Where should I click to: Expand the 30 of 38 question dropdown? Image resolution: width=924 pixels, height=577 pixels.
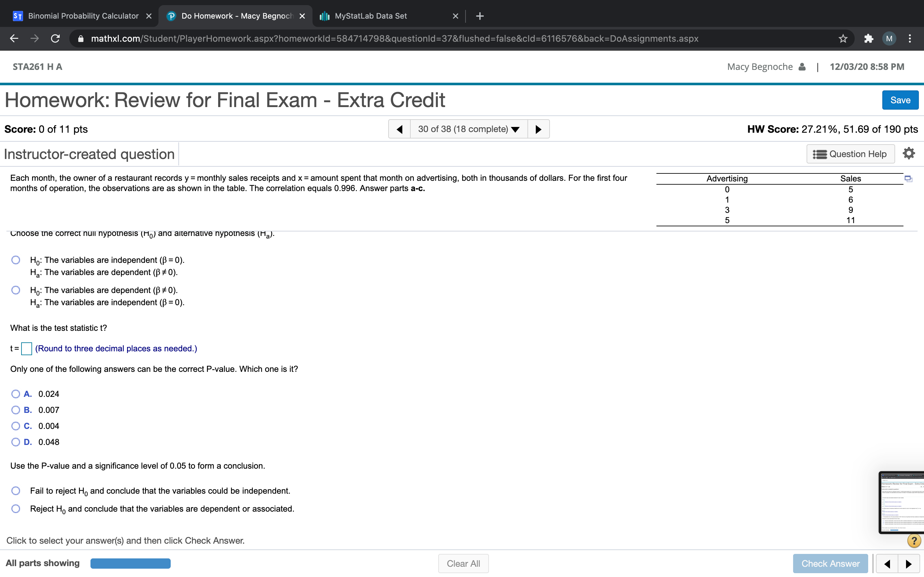click(469, 129)
